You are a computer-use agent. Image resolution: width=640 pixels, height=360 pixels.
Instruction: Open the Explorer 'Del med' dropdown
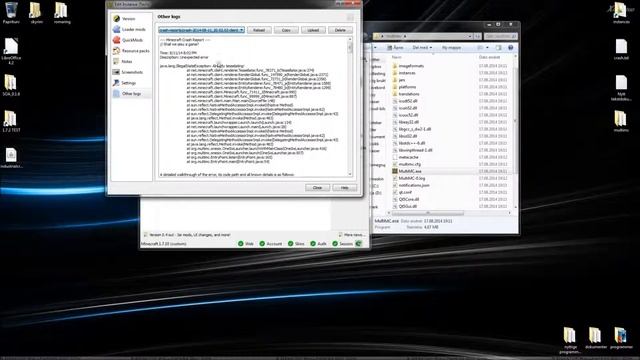(x=422, y=48)
